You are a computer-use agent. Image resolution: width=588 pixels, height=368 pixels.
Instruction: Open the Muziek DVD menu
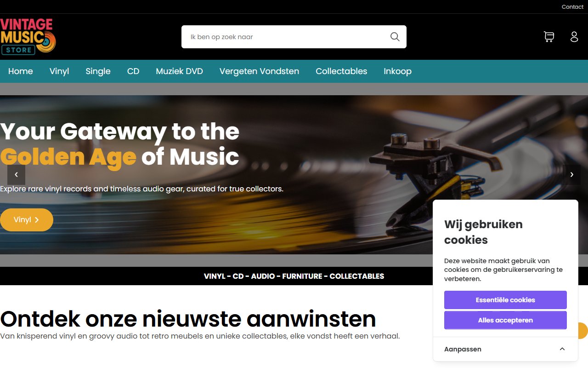[x=179, y=71]
